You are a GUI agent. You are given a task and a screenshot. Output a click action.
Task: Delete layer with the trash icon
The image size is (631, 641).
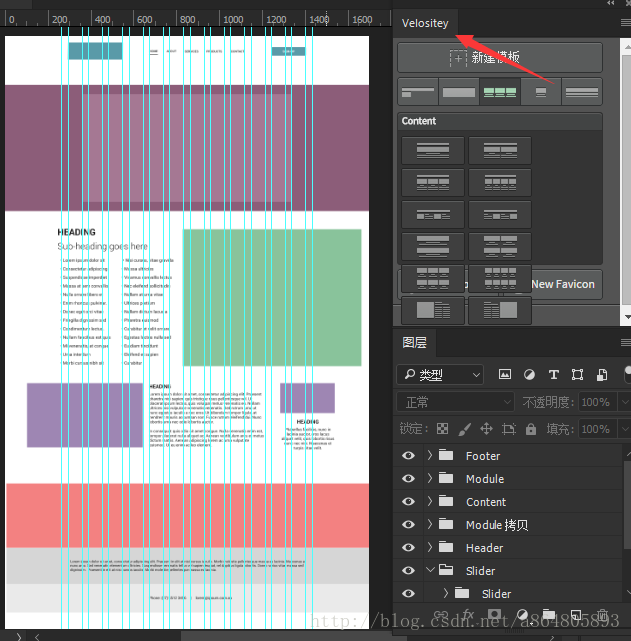coord(602,614)
